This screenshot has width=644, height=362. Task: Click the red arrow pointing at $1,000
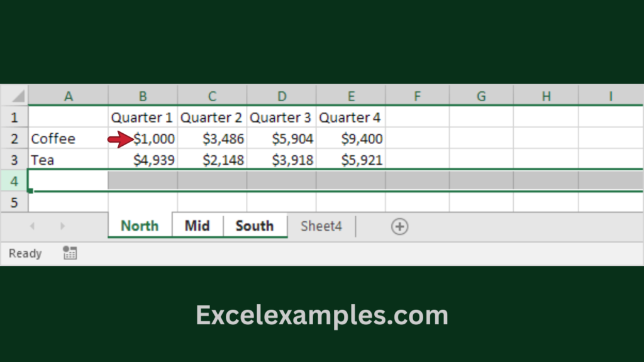(x=120, y=140)
